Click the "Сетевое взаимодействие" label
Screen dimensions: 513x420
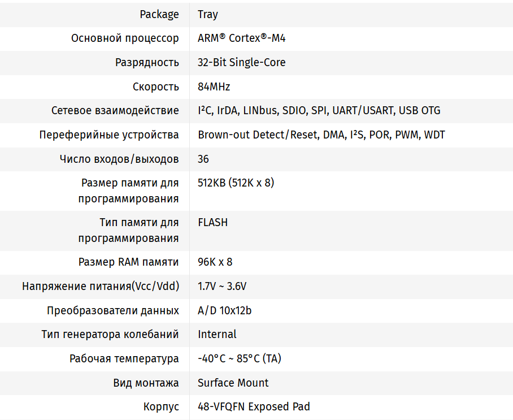[x=115, y=111]
